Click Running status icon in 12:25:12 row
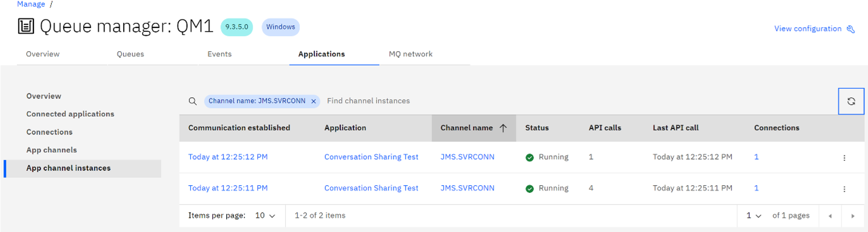Image resolution: width=868 pixels, height=232 pixels. point(530,158)
